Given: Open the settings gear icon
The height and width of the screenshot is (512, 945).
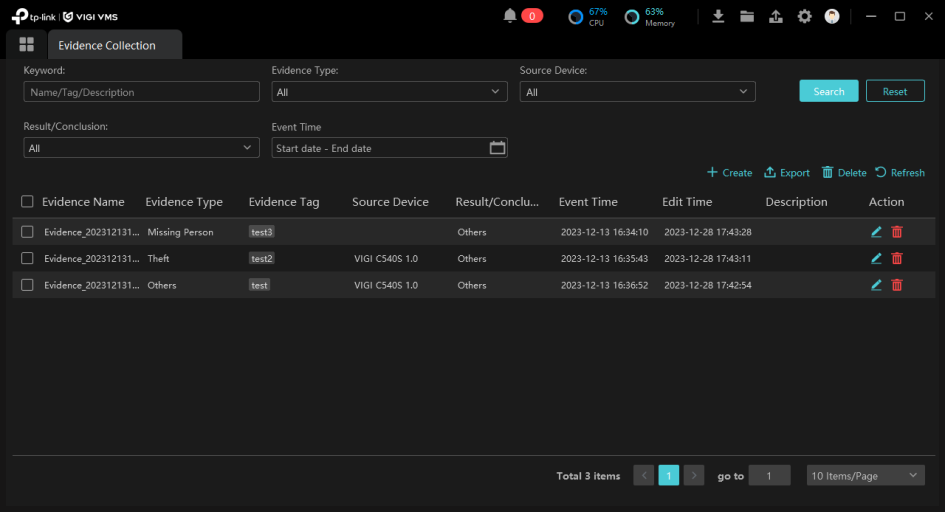Looking at the screenshot, I should coord(804,16).
